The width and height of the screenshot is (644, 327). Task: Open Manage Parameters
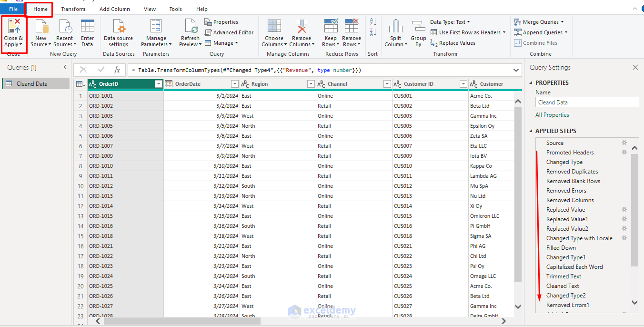coord(156,32)
